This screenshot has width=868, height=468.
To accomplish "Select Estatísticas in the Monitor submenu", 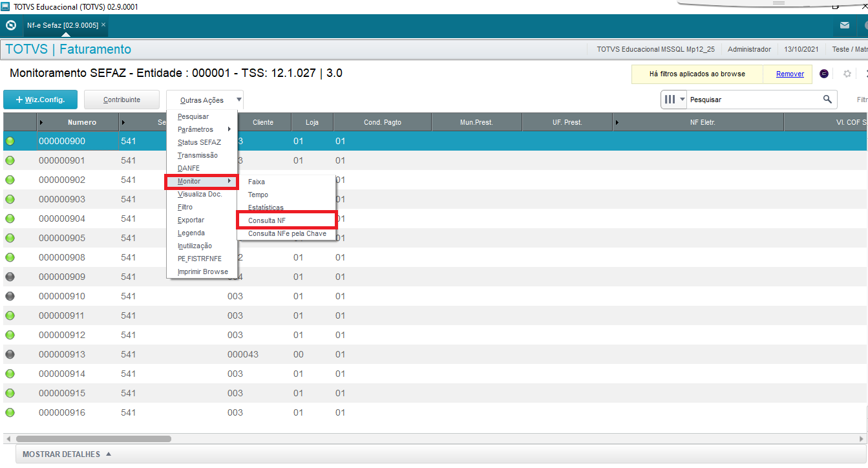I will point(286,207).
